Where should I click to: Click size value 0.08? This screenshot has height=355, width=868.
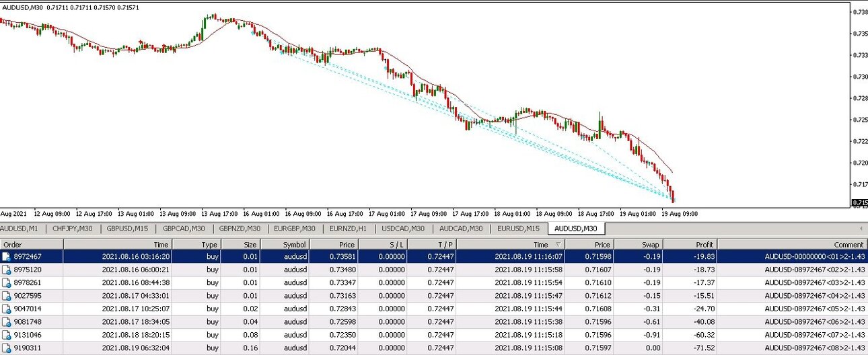point(250,335)
